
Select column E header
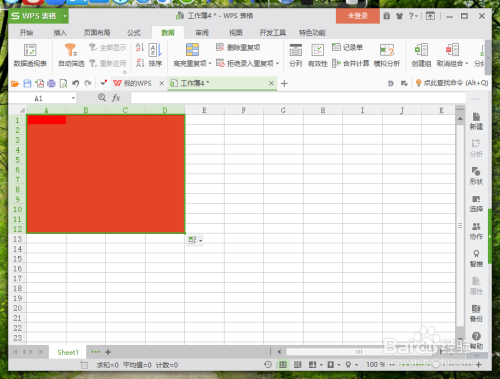(204, 110)
